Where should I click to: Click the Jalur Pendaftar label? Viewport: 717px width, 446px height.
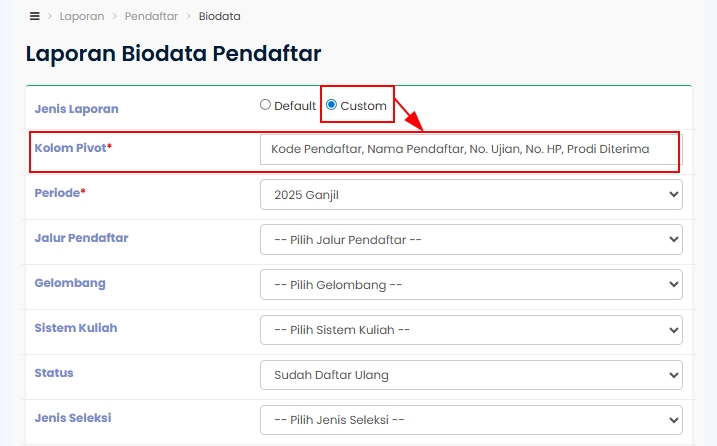(81, 238)
